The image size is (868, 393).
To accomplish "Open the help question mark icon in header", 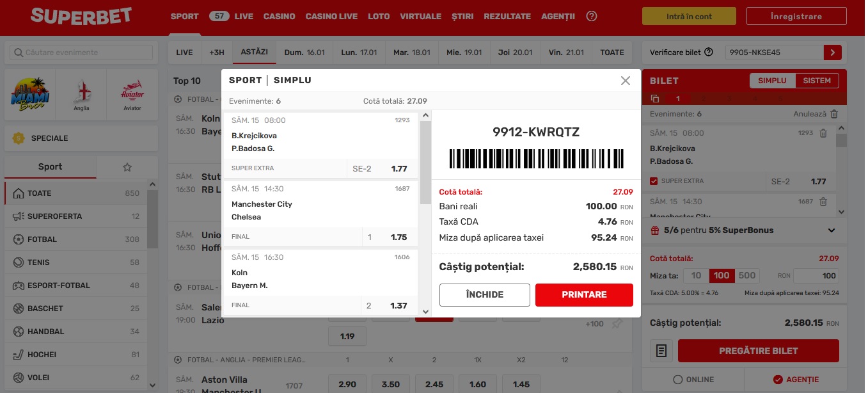I will (592, 17).
